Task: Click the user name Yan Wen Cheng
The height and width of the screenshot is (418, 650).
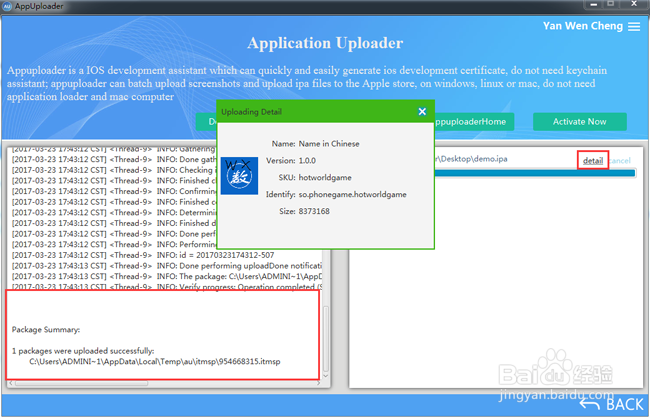Action: tap(583, 26)
